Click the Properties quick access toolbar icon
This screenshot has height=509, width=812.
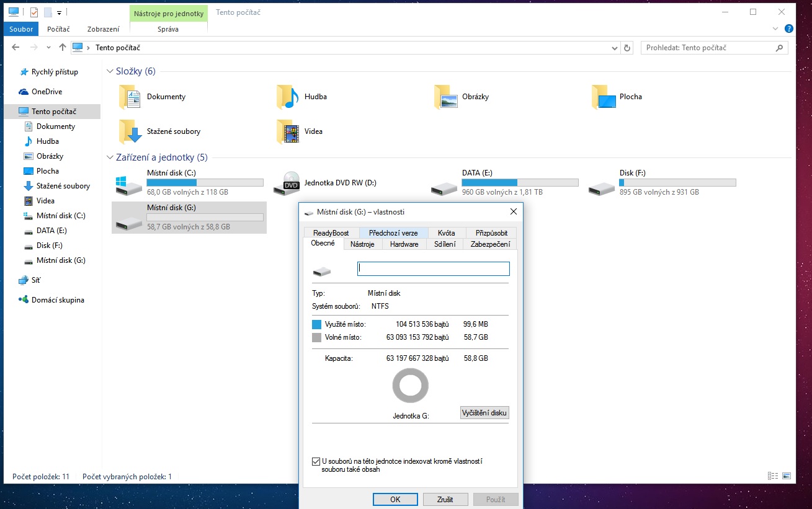(34, 12)
